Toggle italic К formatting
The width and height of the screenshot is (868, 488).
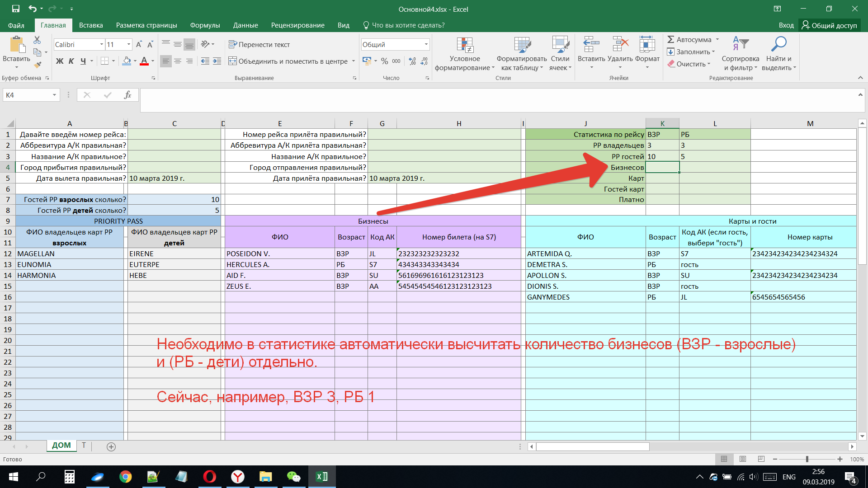tap(71, 61)
